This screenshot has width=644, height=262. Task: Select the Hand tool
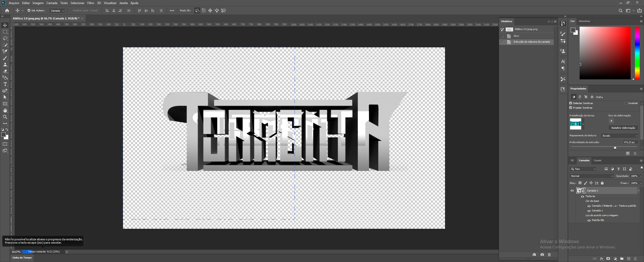coord(5,110)
